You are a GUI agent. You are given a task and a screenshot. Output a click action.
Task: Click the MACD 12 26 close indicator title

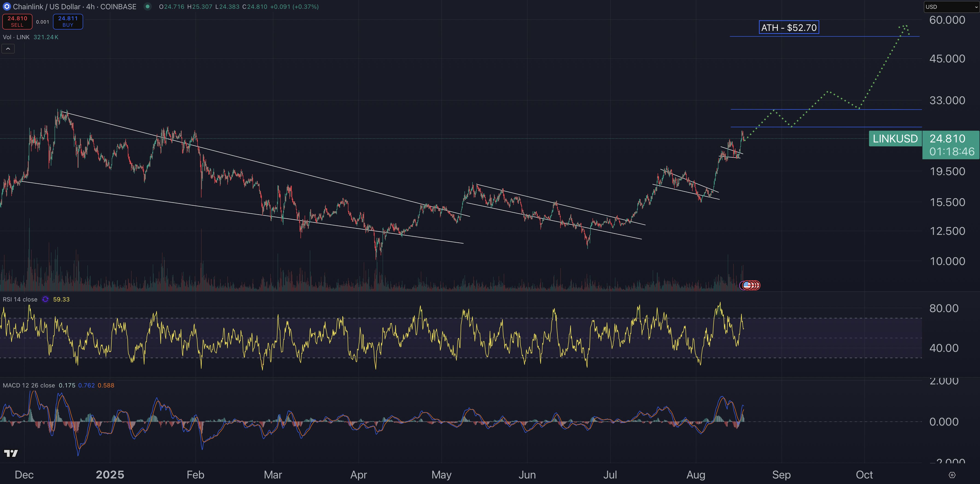(x=29, y=385)
